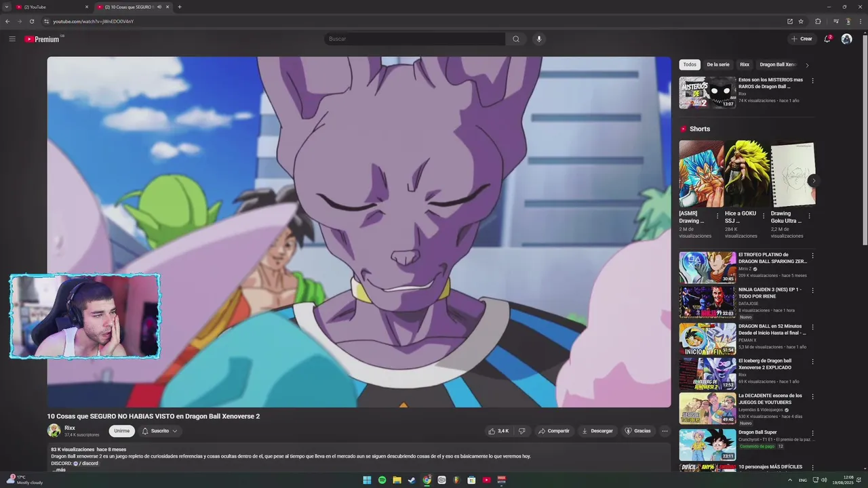Share the video via Compartir

[x=554, y=431]
